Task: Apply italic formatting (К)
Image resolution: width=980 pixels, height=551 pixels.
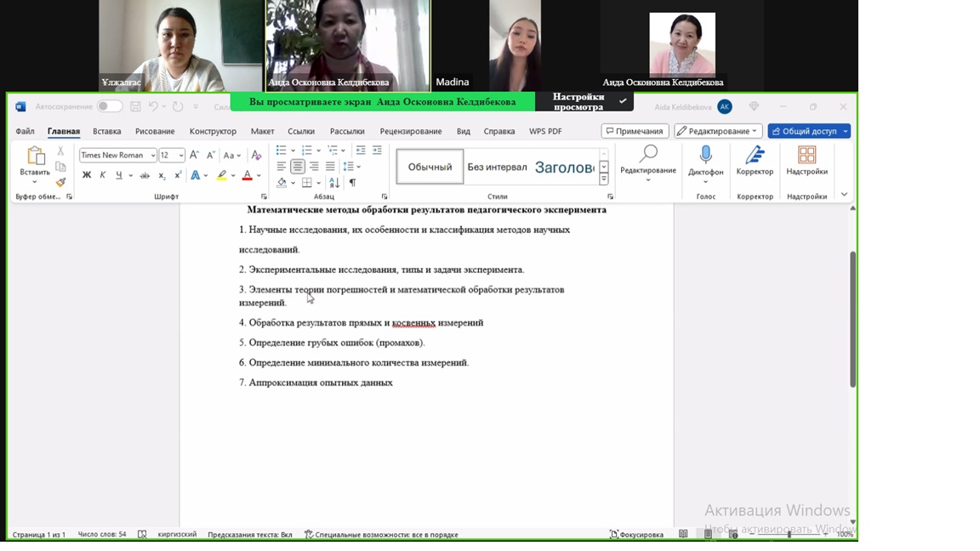Action: (x=103, y=175)
